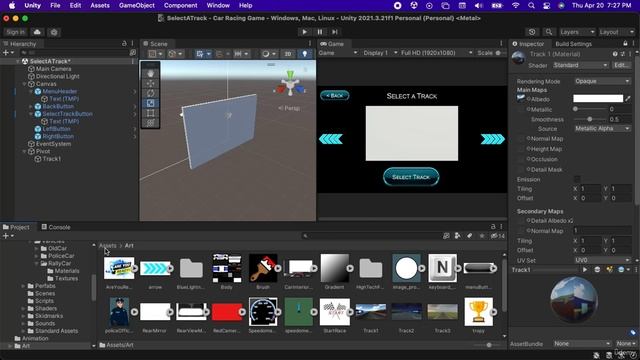Viewport: 640px width, 360px height.
Task: Collapse the Pivot object in Hierarchy
Action: (24, 151)
